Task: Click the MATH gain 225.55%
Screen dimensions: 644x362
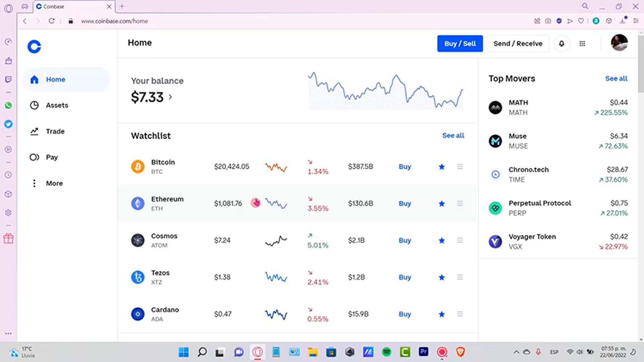Action: pyautogui.click(x=611, y=113)
